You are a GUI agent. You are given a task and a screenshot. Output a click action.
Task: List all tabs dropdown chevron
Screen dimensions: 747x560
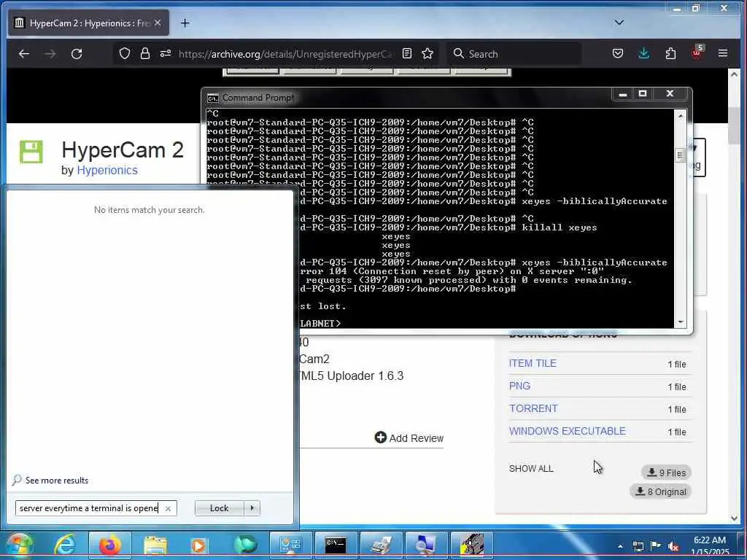point(619,23)
